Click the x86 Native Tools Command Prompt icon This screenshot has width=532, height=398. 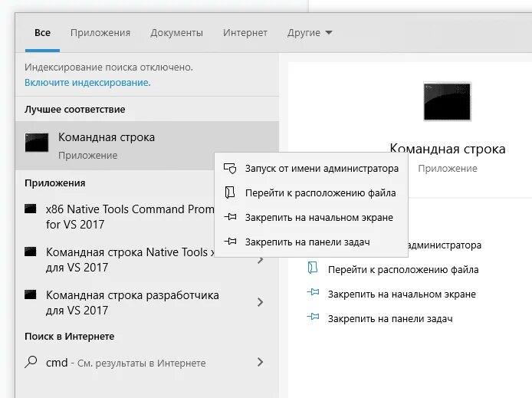(x=31, y=209)
